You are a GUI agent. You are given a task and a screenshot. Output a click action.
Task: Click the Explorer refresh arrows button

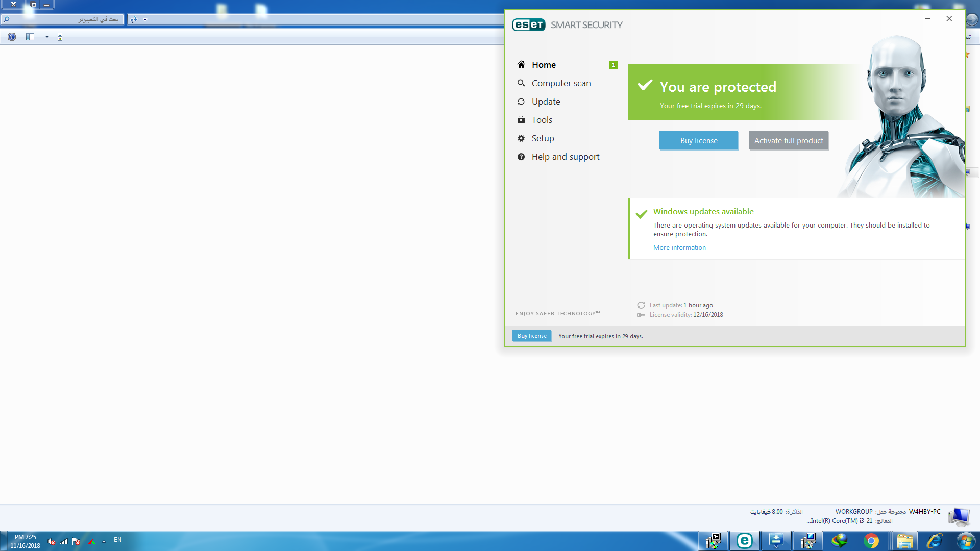134,19
